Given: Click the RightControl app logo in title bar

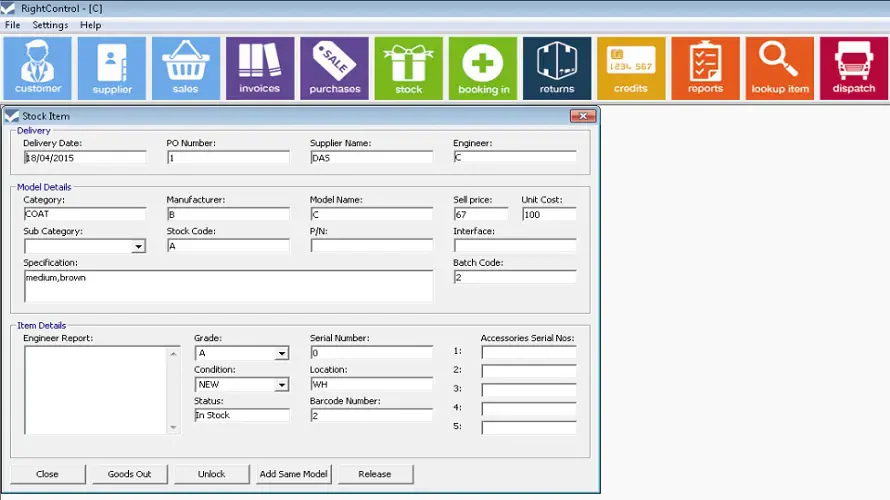Looking at the screenshot, I should [x=8, y=9].
